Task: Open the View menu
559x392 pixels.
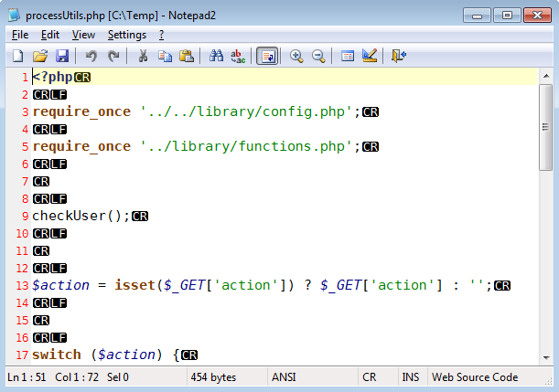Action: 83,35
